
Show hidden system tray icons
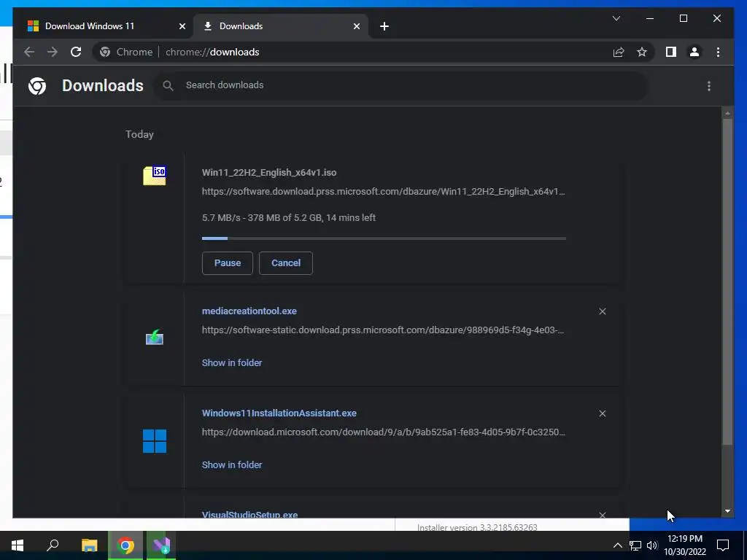[617, 545]
